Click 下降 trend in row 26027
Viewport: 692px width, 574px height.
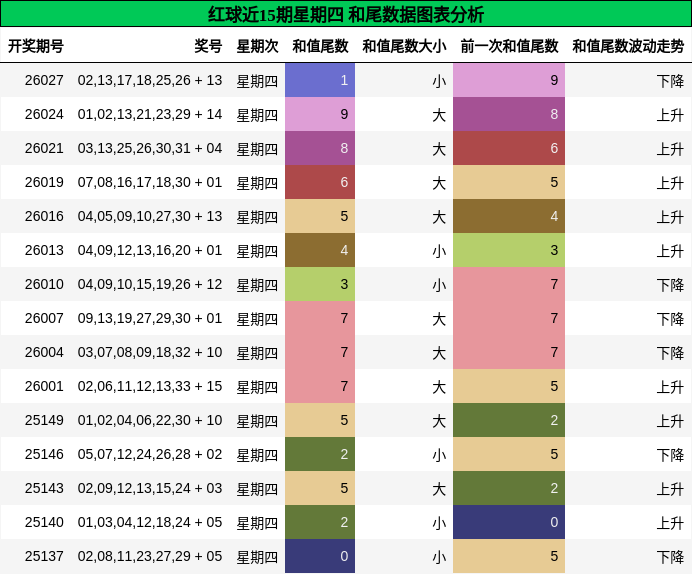[670, 81]
